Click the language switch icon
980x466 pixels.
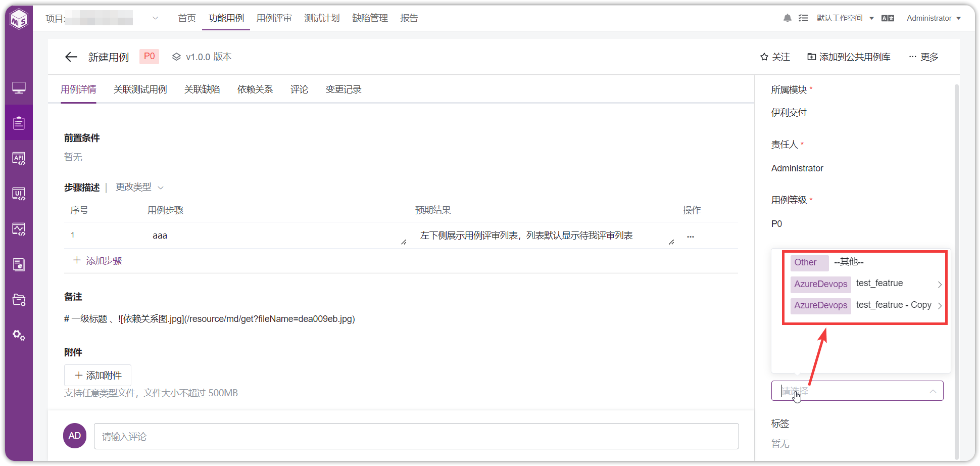[x=888, y=18]
